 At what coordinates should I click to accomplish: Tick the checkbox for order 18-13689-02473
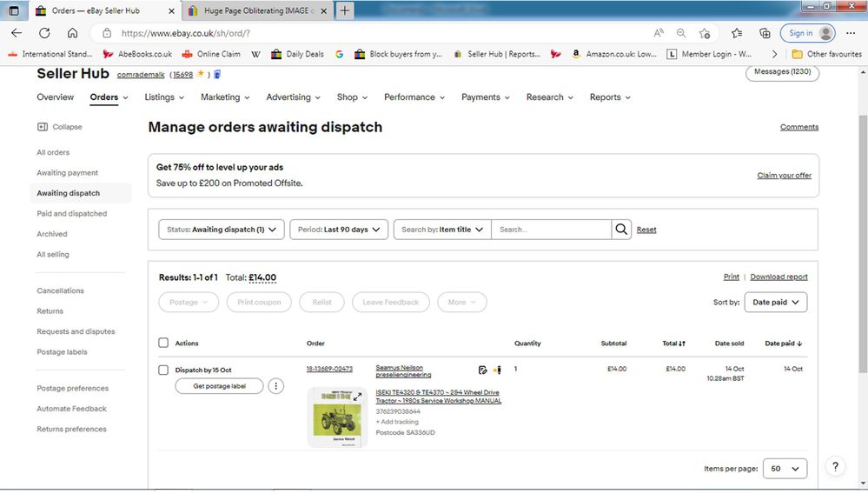pyautogui.click(x=163, y=370)
